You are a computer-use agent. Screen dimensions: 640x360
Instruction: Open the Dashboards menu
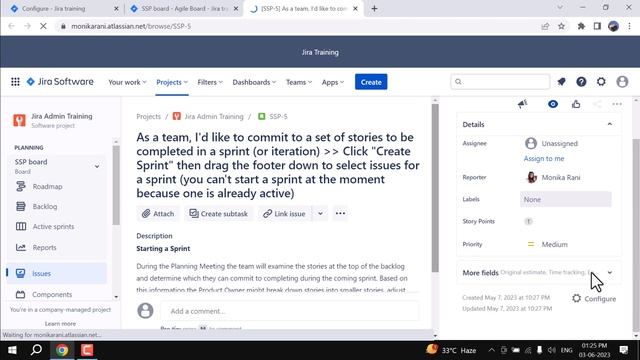point(254,82)
